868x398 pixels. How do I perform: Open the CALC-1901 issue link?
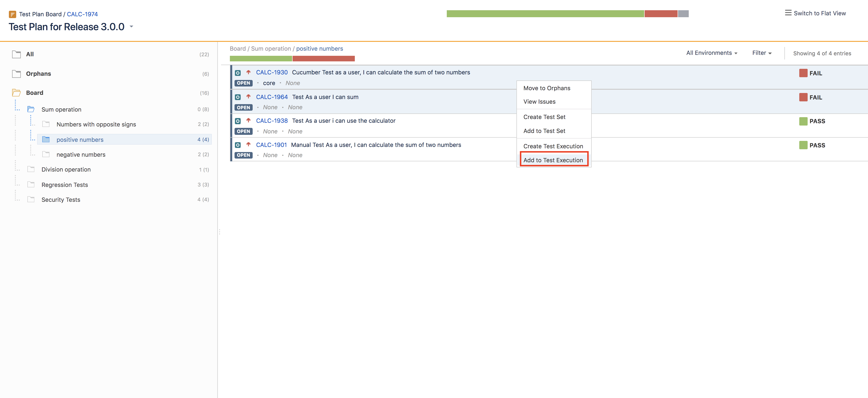coord(271,145)
